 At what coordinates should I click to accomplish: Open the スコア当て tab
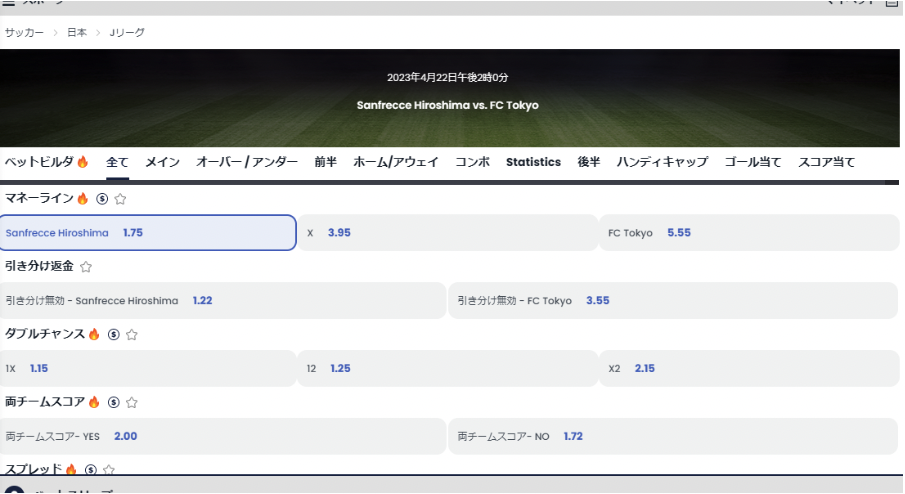click(827, 162)
